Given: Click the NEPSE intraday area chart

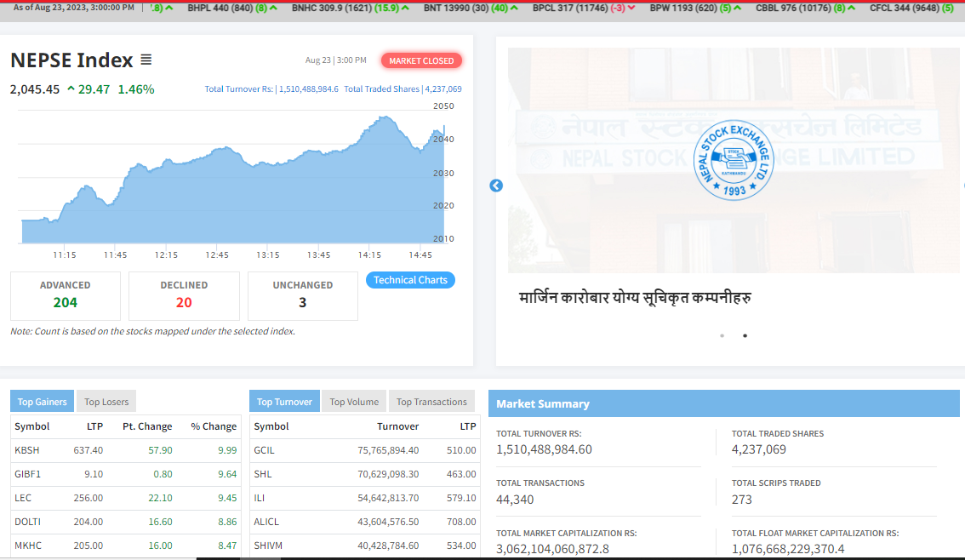Looking at the screenshot, I should point(234,179).
